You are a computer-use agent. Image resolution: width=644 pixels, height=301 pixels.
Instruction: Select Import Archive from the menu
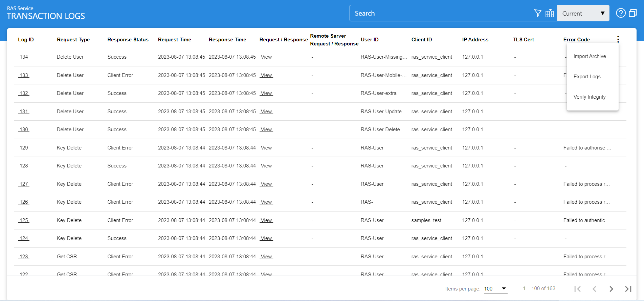[x=590, y=56]
